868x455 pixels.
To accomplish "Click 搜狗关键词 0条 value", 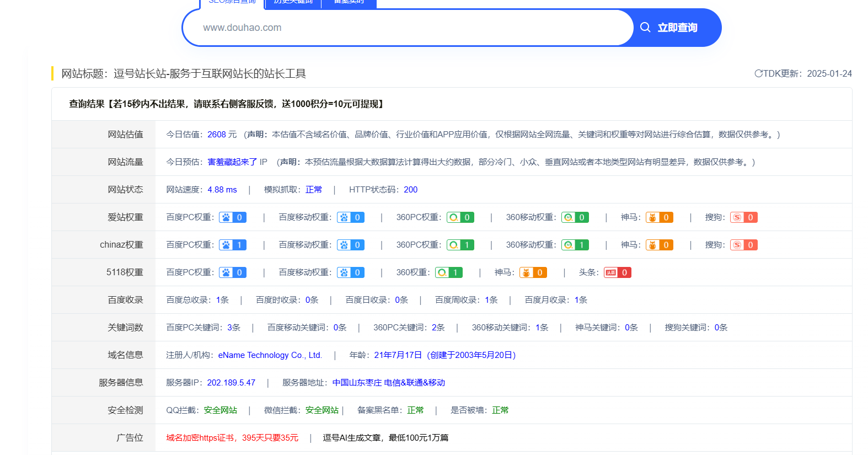I will [721, 328].
